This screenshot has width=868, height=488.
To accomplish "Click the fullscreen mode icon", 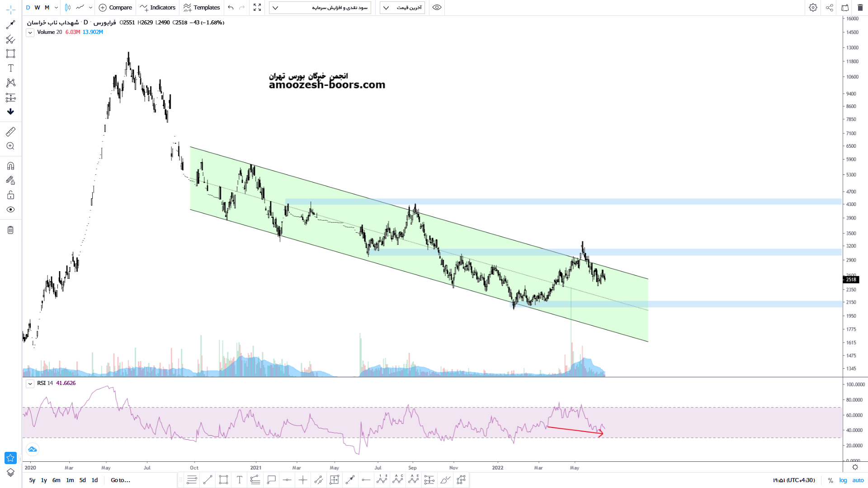I will [x=257, y=8].
